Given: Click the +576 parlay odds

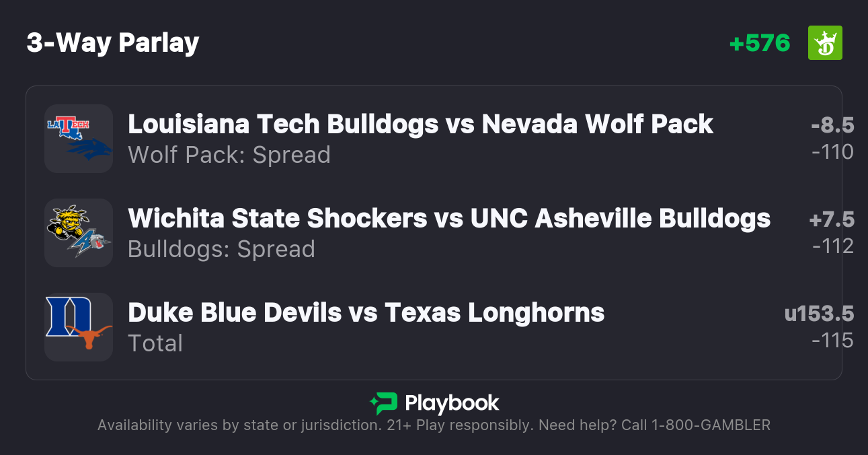Looking at the screenshot, I should 760,43.
